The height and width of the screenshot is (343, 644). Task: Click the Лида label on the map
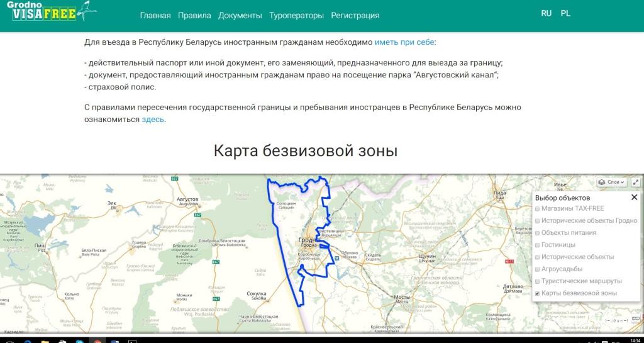point(500,194)
